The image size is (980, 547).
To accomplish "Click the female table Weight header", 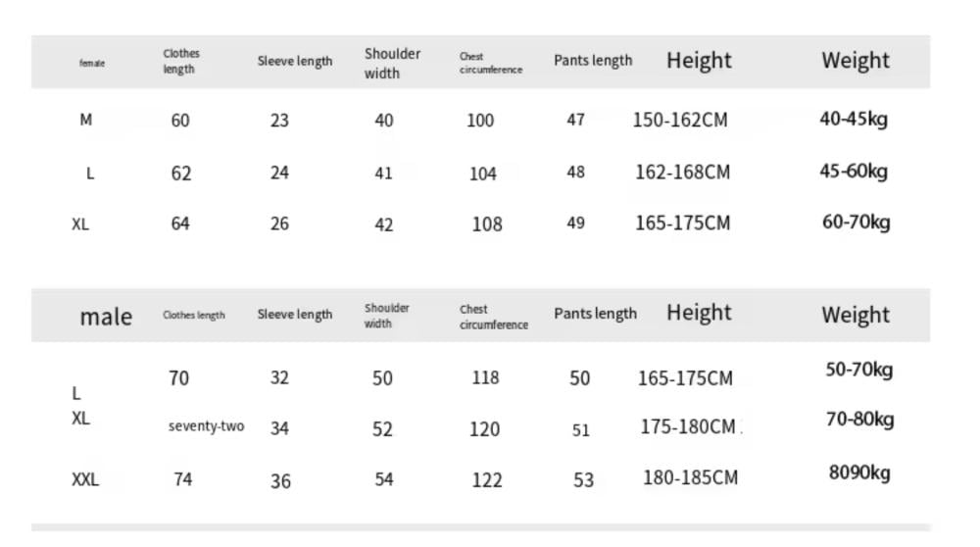I will (855, 61).
